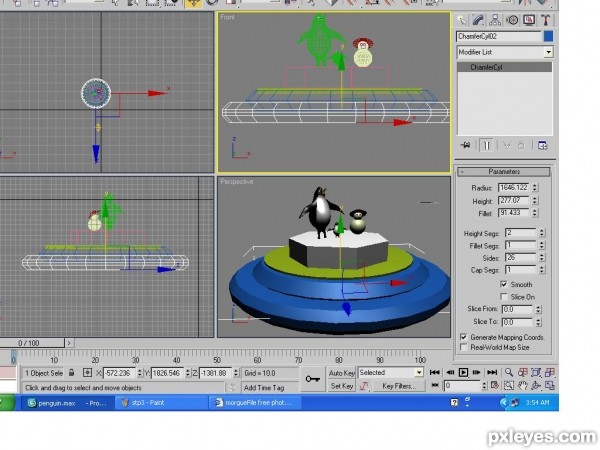
Task: Click the blue object color swatch
Action: pos(548,36)
